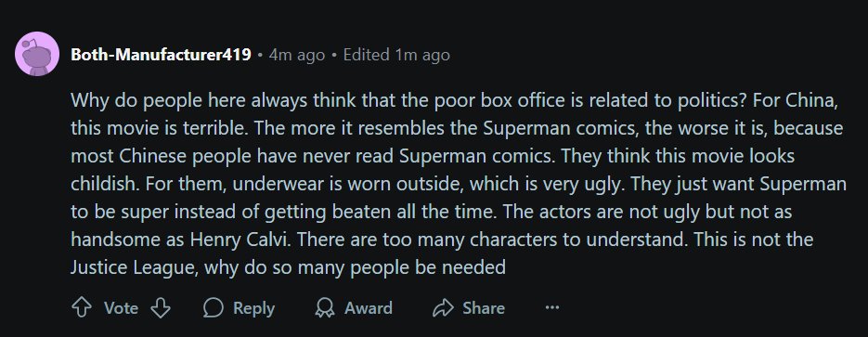Click the award ribbon icon
This screenshot has height=337, width=868.
click(x=325, y=308)
